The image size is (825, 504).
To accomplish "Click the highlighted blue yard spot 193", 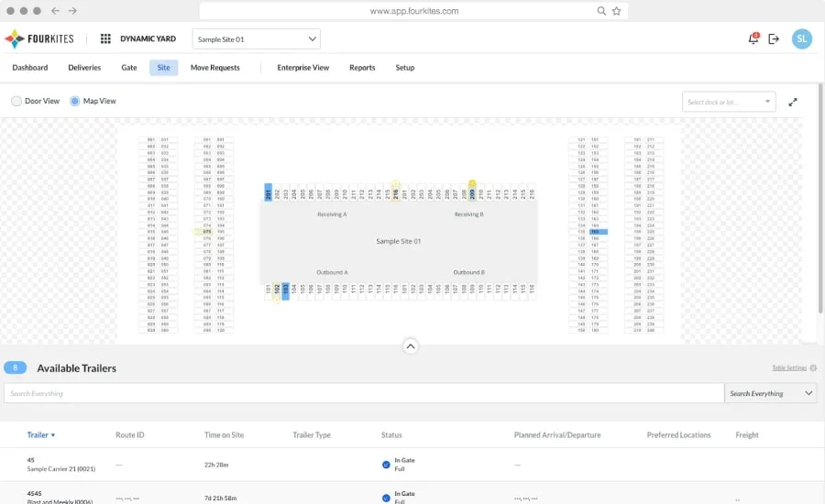I will coord(599,233).
